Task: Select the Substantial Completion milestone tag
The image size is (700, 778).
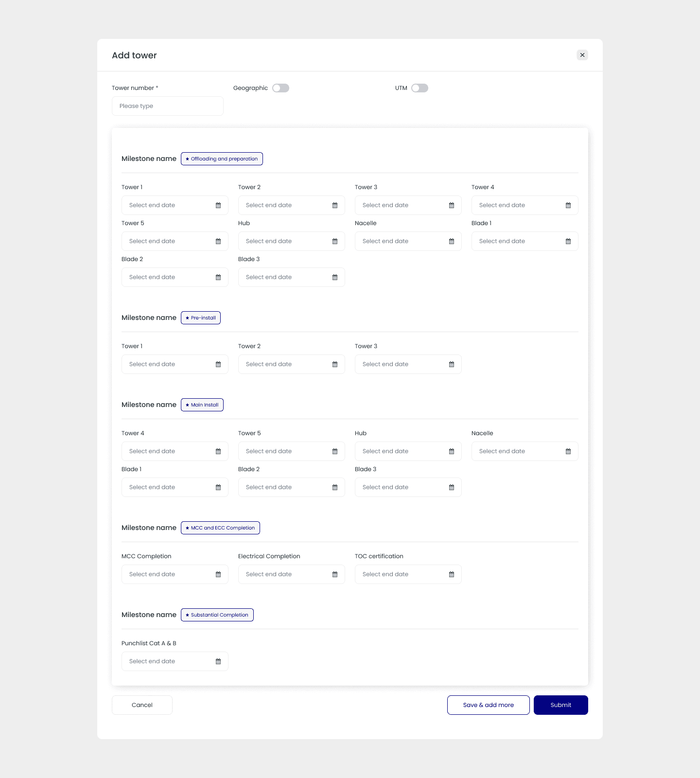Action: (x=217, y=615)
